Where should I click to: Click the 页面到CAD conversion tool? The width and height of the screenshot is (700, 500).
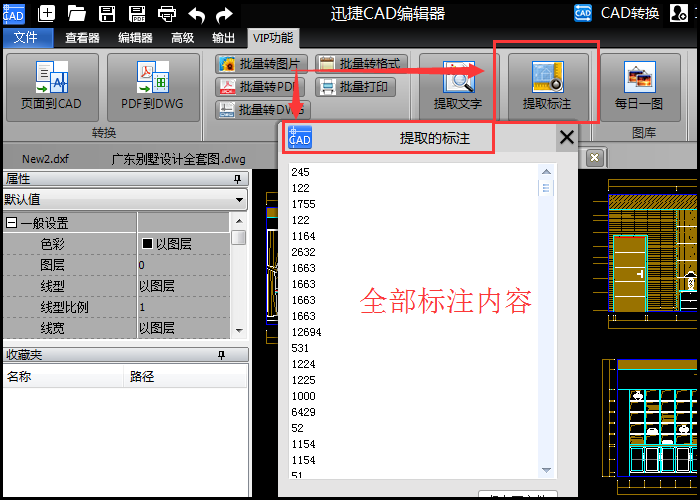[52, 88]
